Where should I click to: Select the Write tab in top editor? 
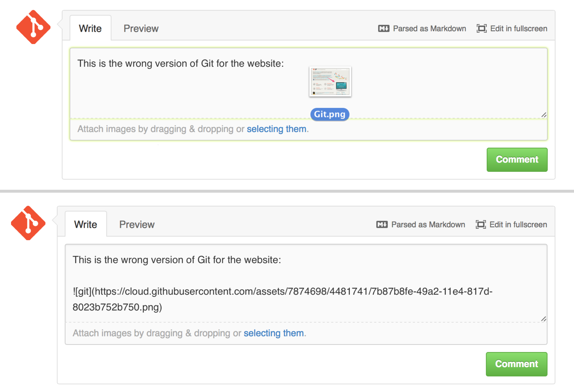pyautogui.click(x=90, y=29)
